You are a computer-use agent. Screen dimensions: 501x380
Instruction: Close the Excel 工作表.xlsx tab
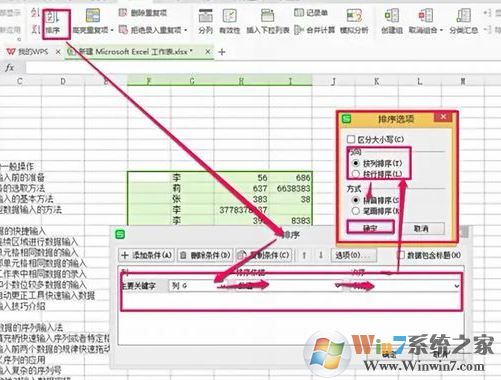click(208, 52)
